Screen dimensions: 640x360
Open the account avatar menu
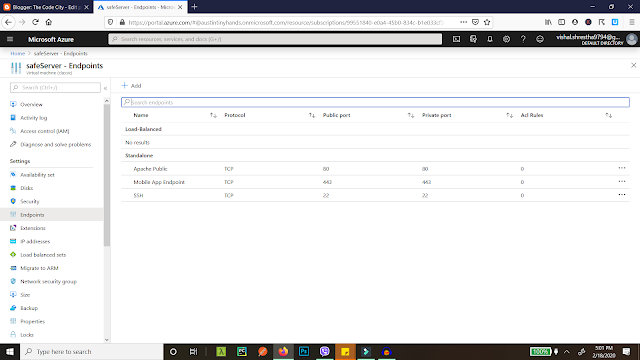click(631, 39)
